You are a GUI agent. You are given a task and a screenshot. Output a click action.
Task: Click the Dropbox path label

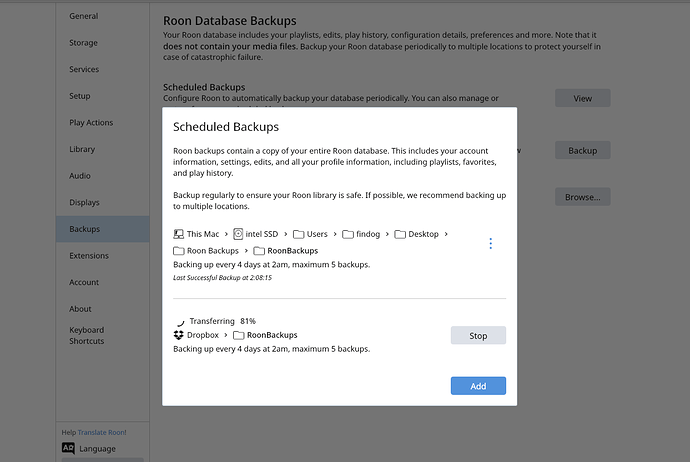pyautogui.click(x=203, y=335)
